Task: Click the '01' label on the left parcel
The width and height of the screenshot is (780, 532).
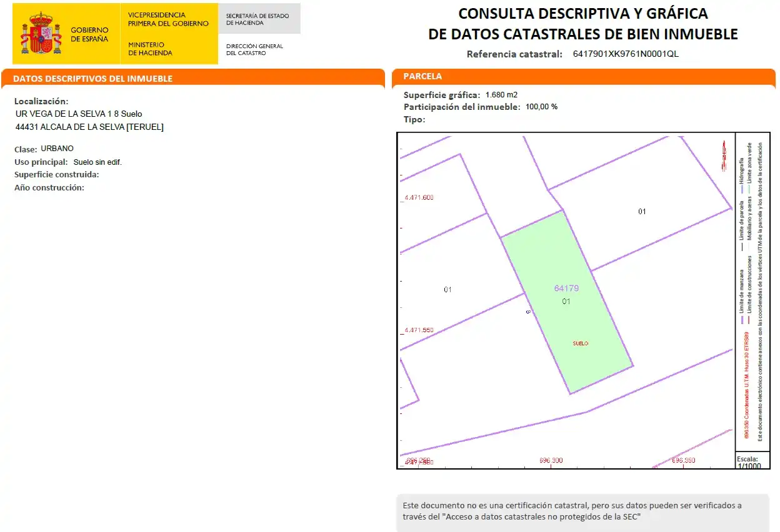Action: pyautogui.click(x=447, y=290)
